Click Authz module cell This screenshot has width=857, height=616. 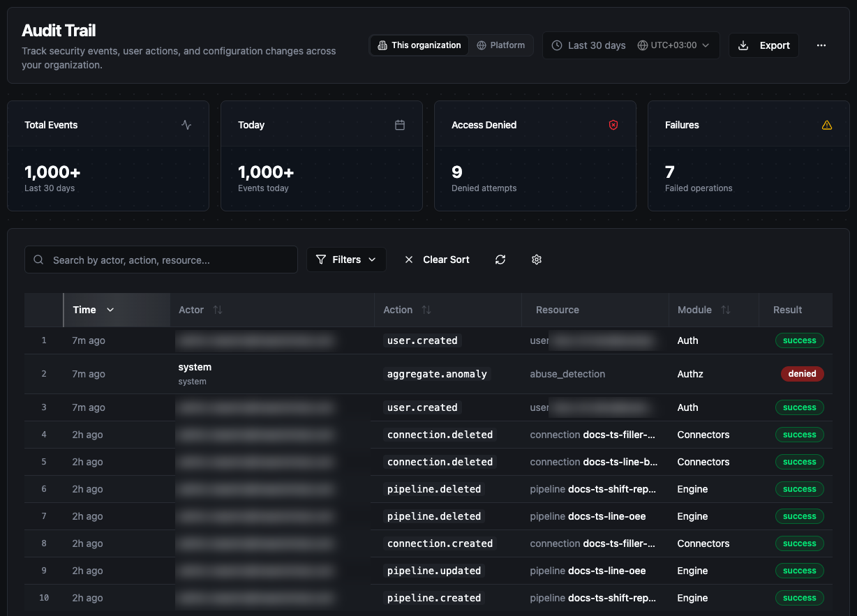click(690, 374)
